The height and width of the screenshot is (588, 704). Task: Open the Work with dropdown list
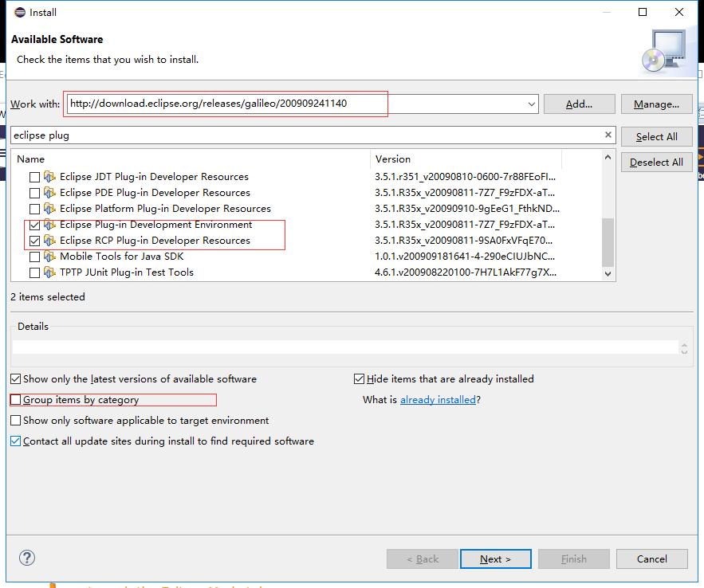tap(531, 104)
